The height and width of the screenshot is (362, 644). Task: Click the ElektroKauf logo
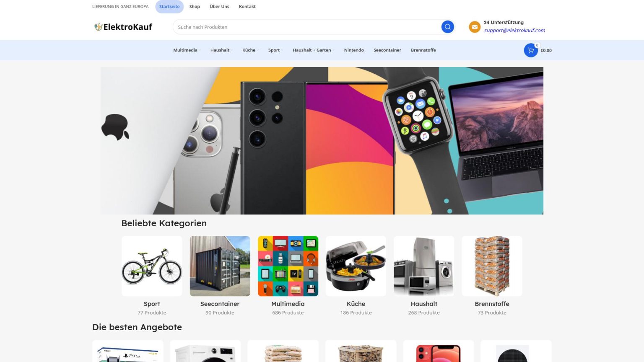pos(123,27)
